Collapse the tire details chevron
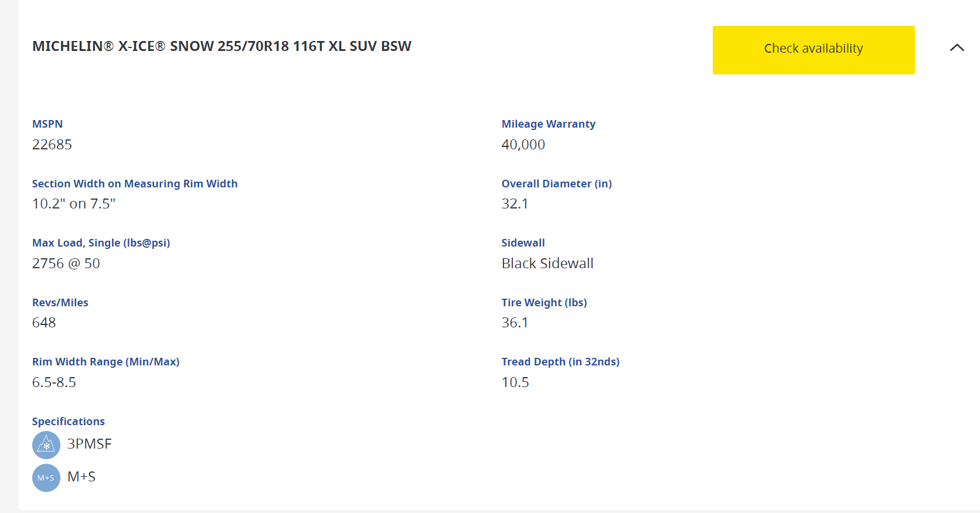 point(957,48)
